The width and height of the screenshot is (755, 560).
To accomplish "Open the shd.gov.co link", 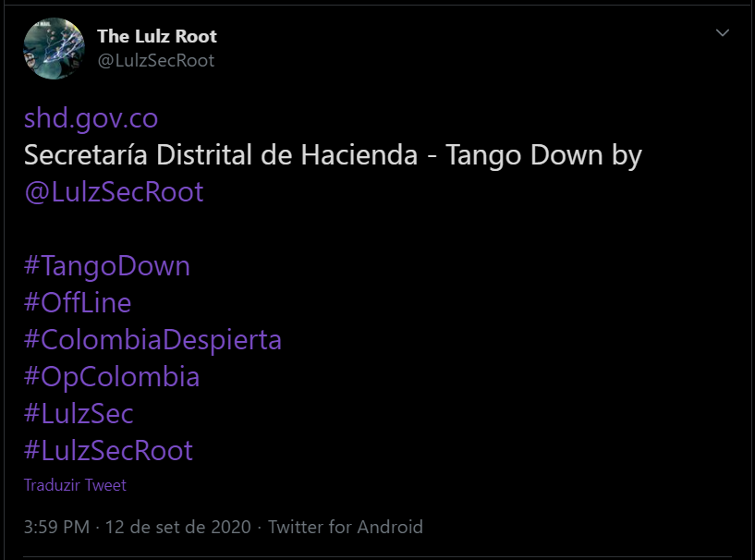I will pos(91,118).
